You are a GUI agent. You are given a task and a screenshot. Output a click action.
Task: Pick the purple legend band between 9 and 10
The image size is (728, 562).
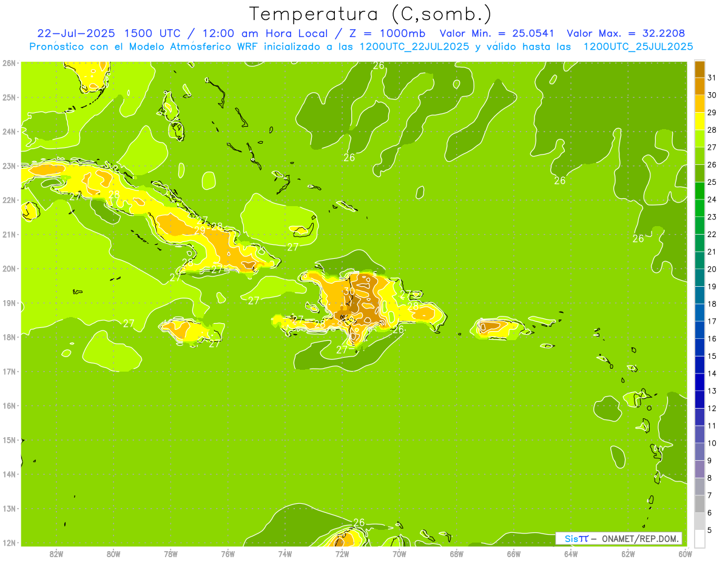(x=699, y=452)
